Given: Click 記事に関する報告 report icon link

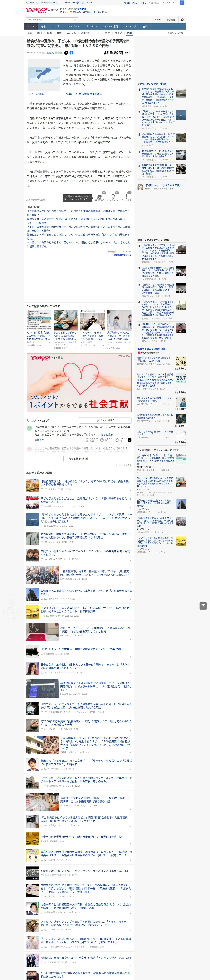Looking at the screenshot, I should point(35,200).
